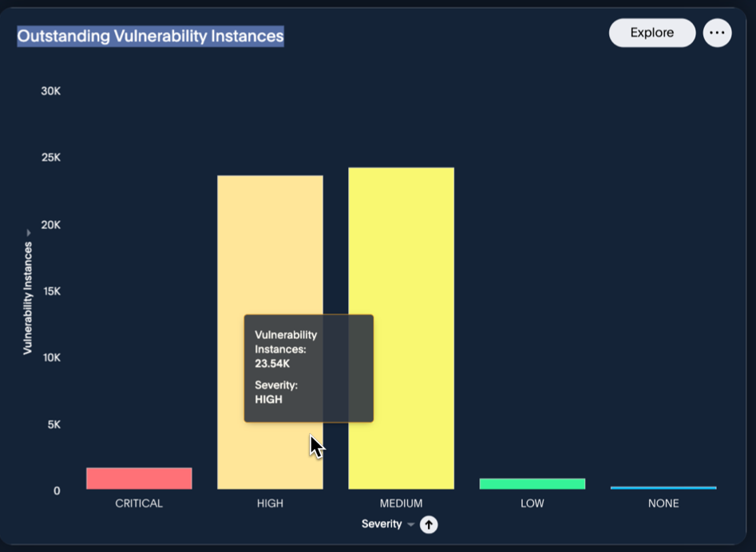
Task: Expand the Vulnerability Instances axis arrow
Action: coord(29,233)
